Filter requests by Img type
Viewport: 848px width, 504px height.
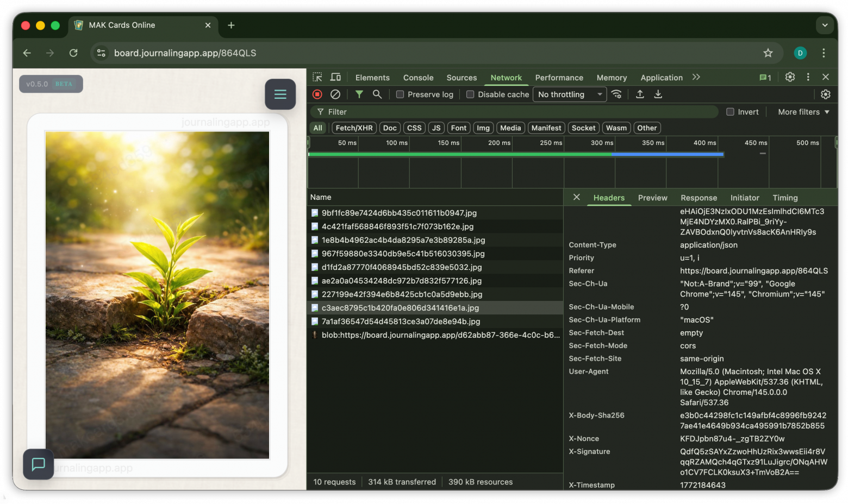click(483, 128)
